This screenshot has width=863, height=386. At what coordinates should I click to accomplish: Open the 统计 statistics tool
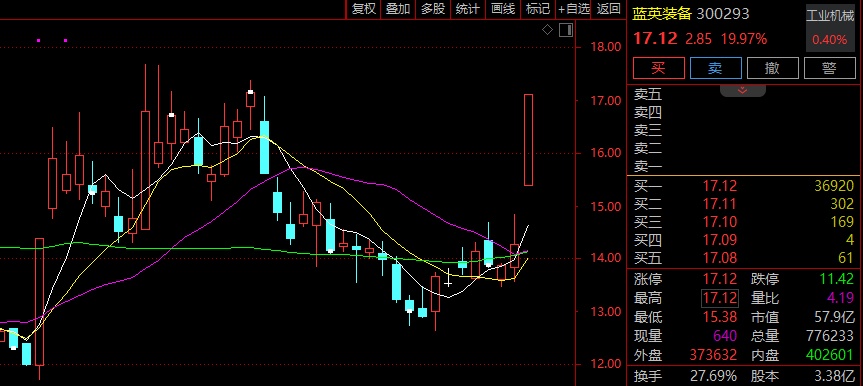[x=467, y=9]
